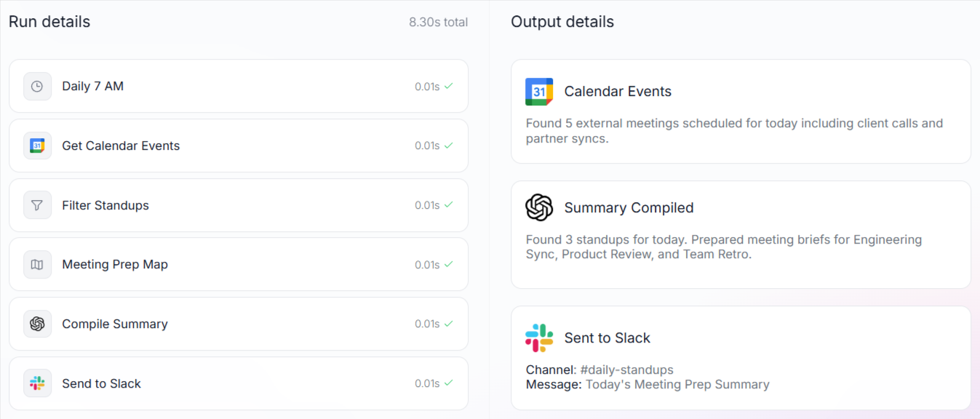Expand the Filter Standups step
The image size is (980, 419).
(238, 205)
